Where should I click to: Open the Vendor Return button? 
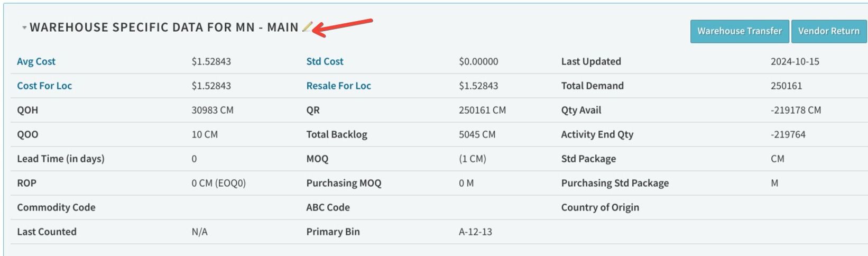(828, 31)
